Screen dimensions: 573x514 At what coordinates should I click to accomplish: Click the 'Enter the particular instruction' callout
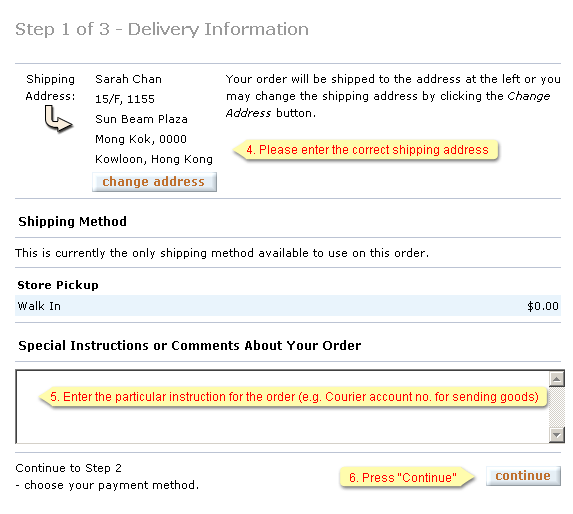(293, 397)
